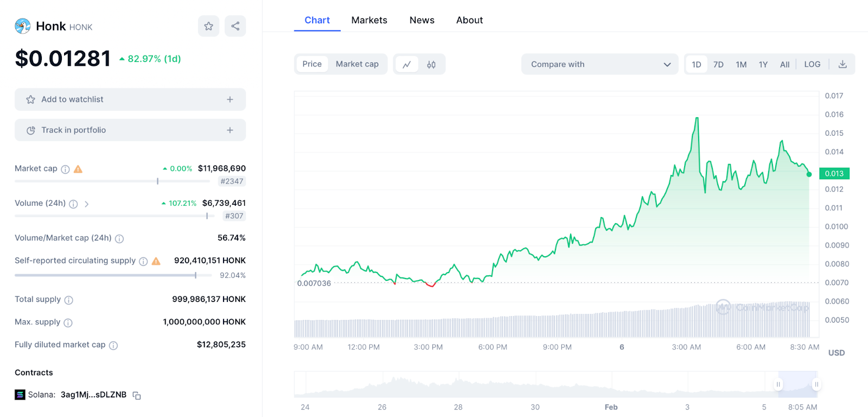Click the #2347 market cap rank badge

(x=232, y=181)
